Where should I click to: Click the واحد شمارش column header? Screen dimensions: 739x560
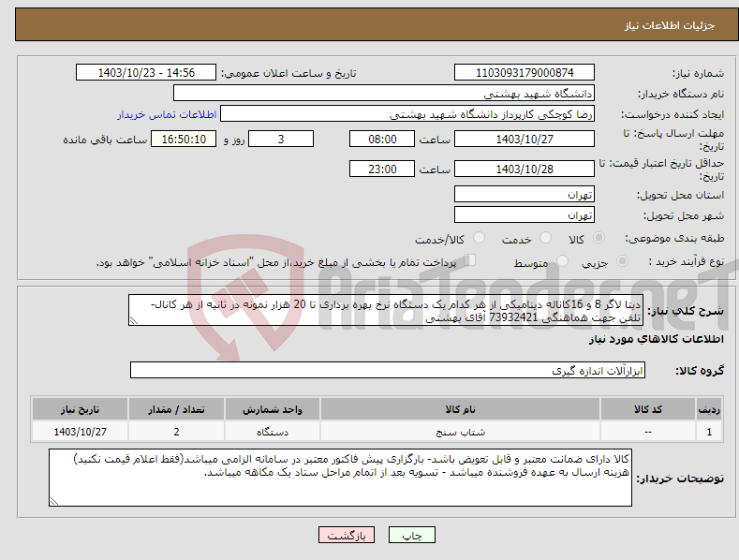pyautogui.click(x=273, y=409)
